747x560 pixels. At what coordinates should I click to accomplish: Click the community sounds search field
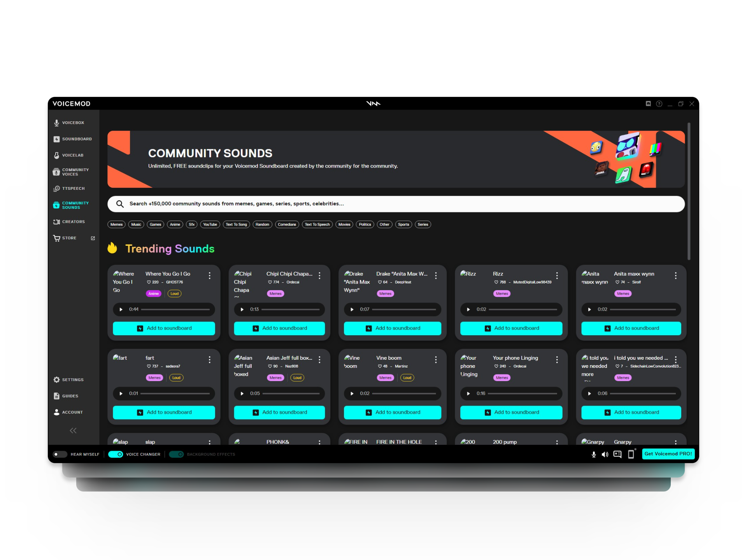pos(396,204)
